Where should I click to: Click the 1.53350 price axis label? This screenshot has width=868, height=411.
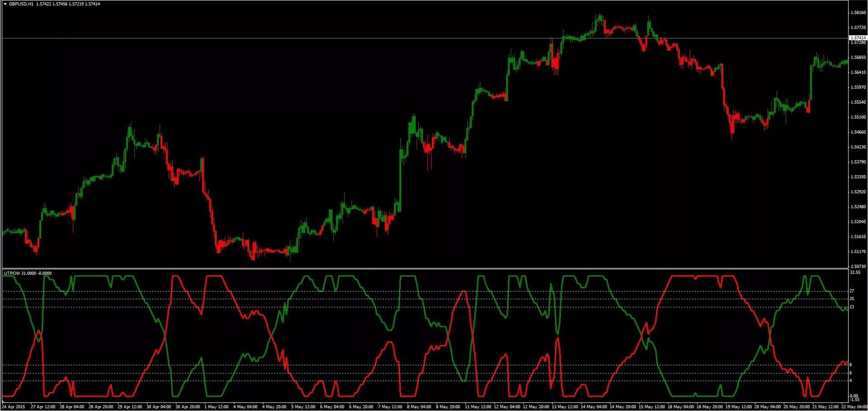[x=859, y=177]
